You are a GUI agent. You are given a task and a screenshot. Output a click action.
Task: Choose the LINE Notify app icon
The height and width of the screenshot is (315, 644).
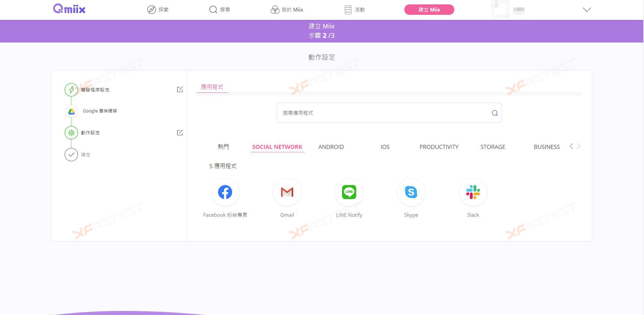[x=349, y=192]
